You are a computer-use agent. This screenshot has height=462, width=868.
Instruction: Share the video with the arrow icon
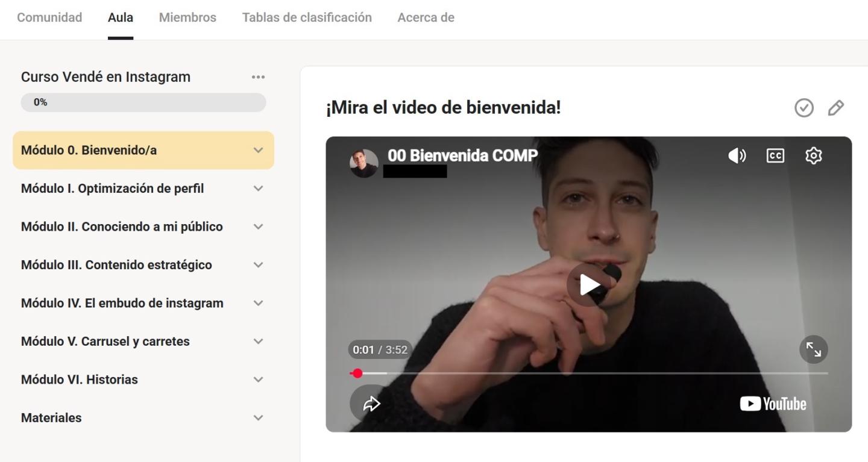click(x=371, y=404)
